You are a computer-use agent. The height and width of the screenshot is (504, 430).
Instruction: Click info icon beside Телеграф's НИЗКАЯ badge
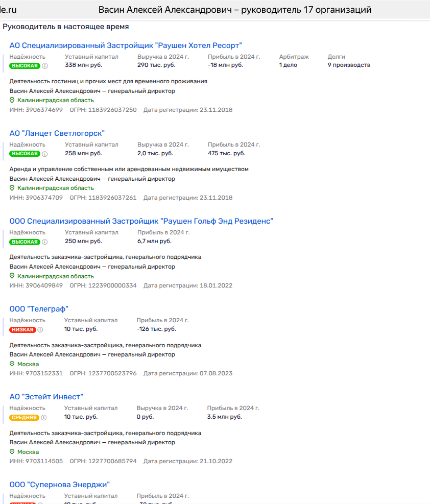40,330
